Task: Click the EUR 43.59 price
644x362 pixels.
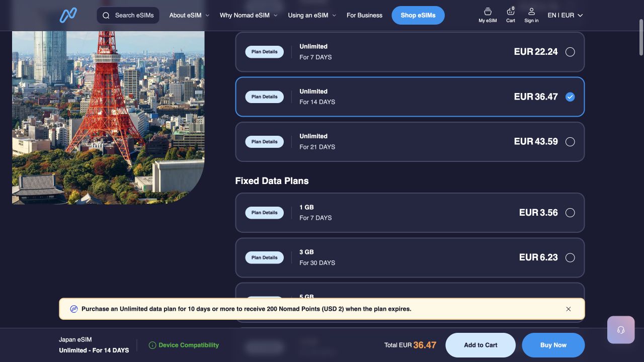Action: click(536, 142)
